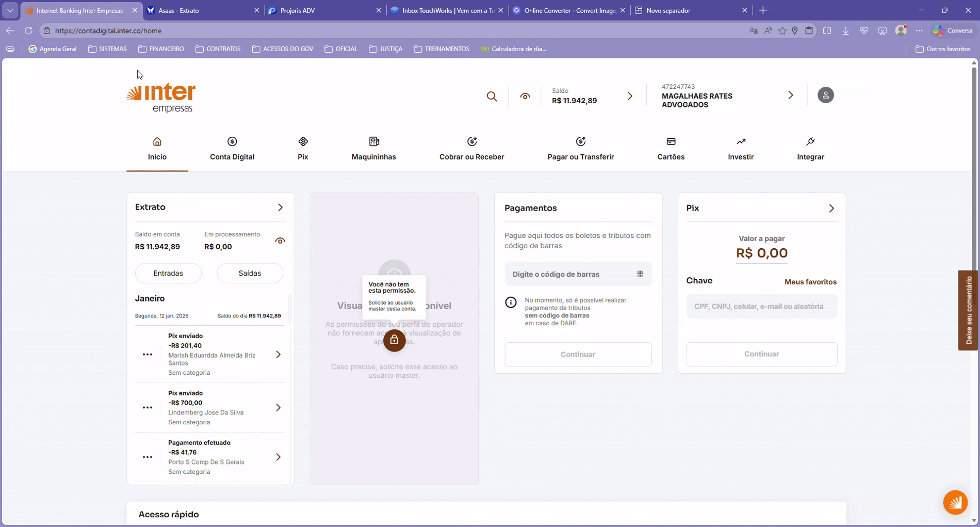Hide account balance in Extrato card

[x=280, y=241]
